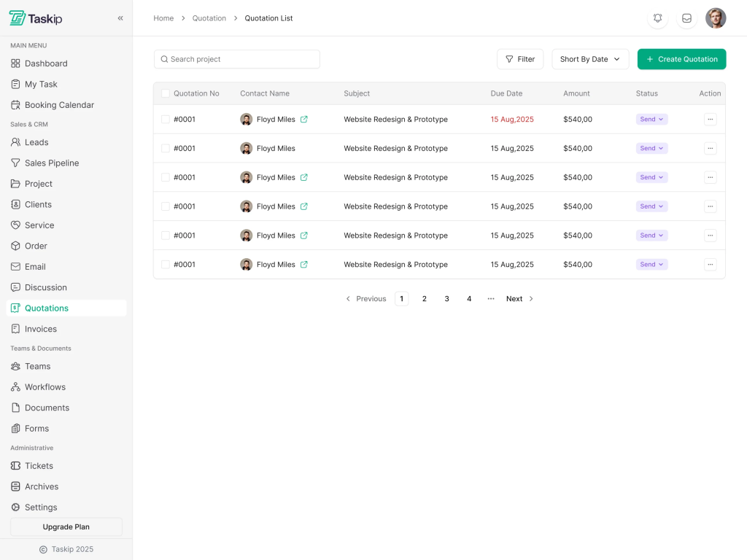Click the Search project input field
This screenshot has width=747, height=560.
coord(236,59)
